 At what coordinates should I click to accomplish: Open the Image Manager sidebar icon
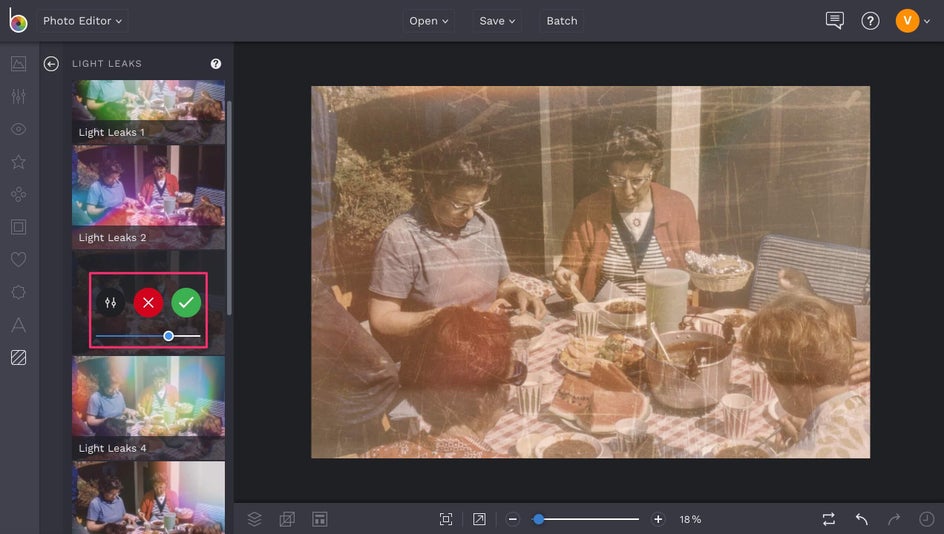click(19, 64)
